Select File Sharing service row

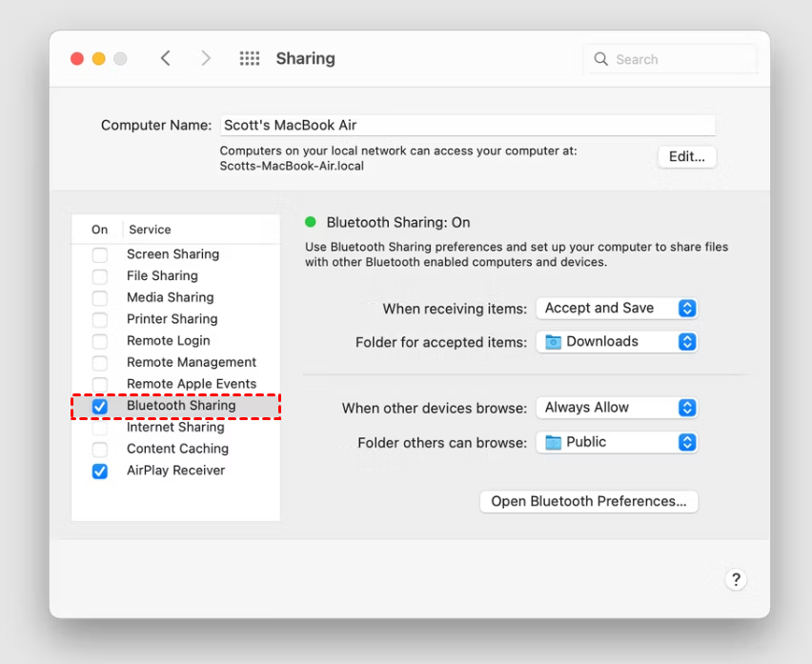(176, 276)
